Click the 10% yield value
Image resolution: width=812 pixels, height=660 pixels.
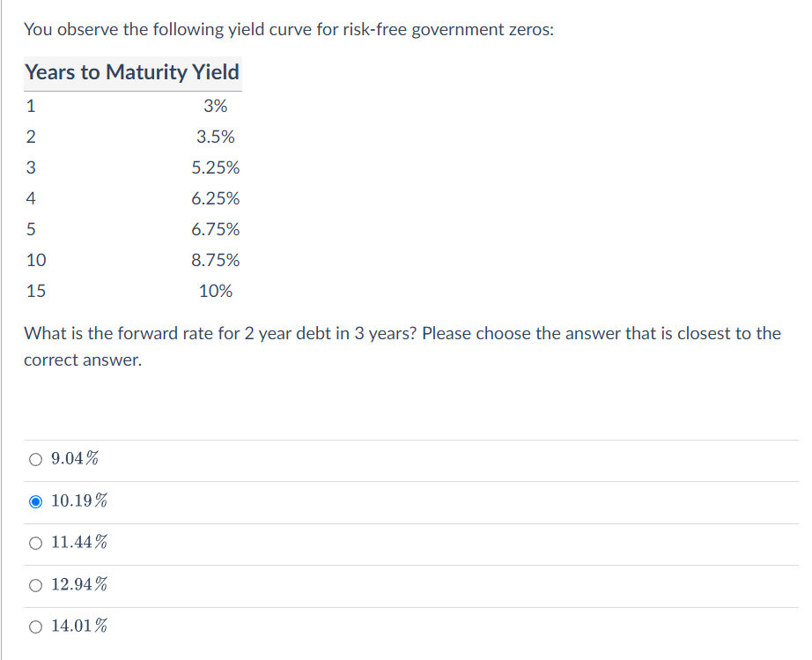(217, 290)
